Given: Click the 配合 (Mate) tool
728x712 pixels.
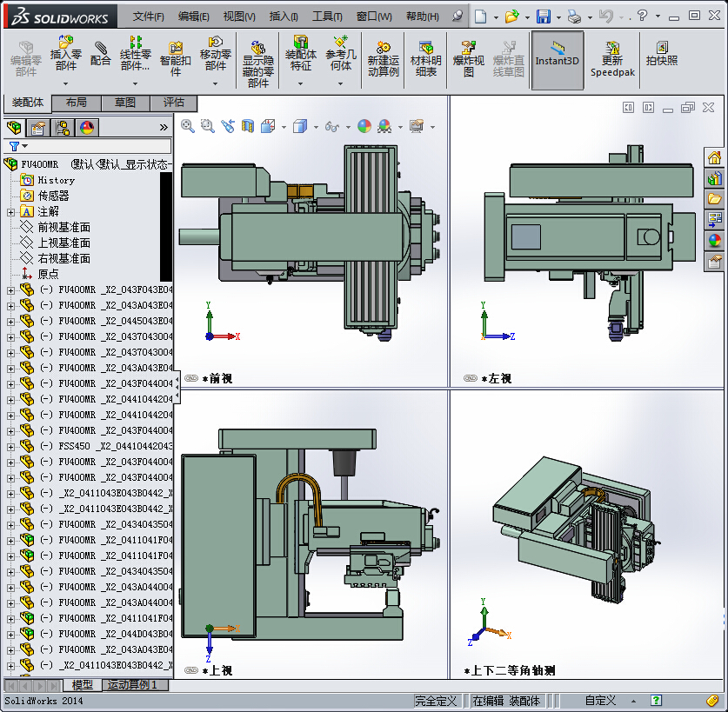Looking at the screenshot, I should 101,54.
